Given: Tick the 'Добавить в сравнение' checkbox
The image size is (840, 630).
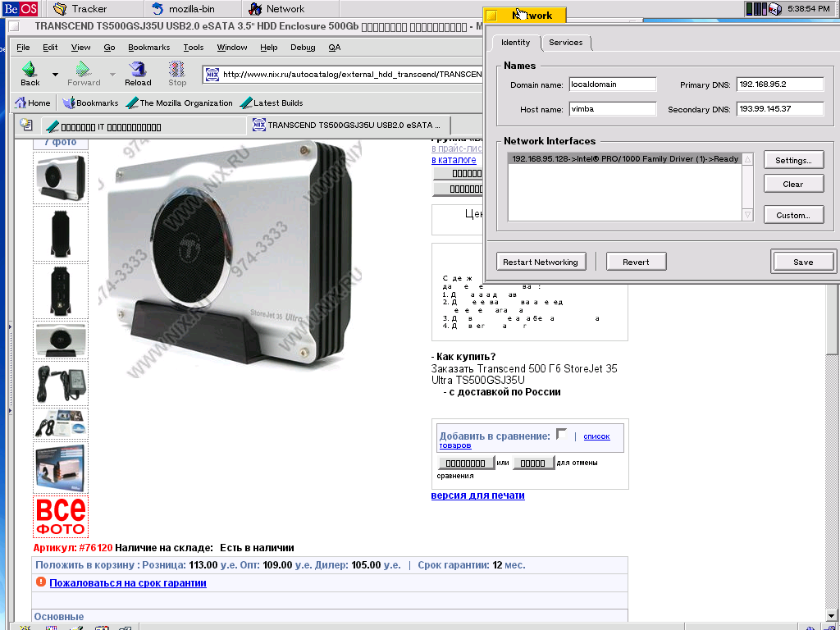Looking at the screenshot, I should (561, 435).
